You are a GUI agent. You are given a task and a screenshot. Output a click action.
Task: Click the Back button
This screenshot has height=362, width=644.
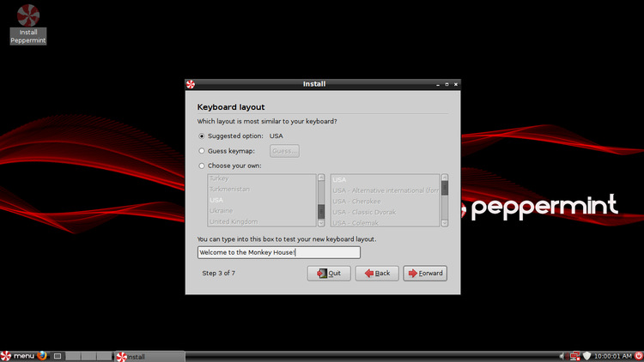377,274
